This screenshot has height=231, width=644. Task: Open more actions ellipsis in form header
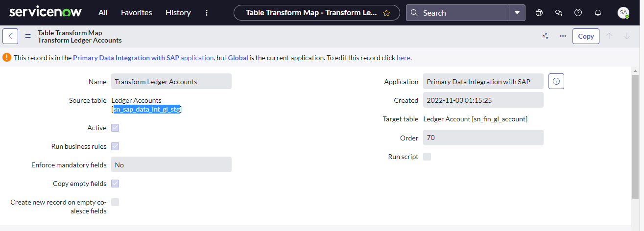563,36
